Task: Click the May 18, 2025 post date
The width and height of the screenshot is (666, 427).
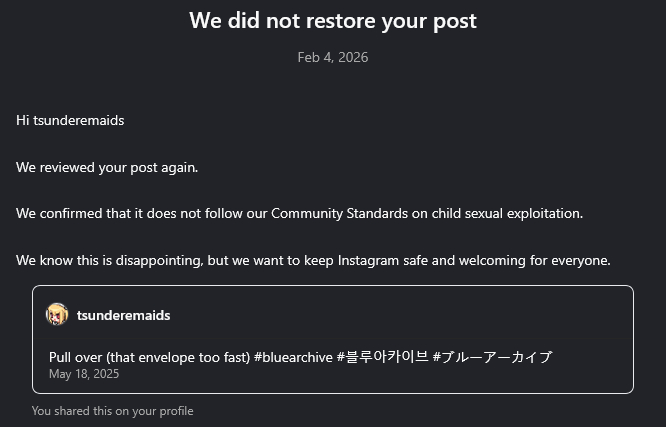Action: tap(84, 374)
